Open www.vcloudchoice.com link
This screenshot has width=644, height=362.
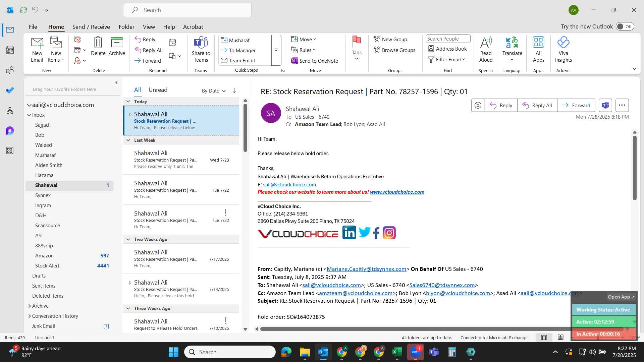397,192
